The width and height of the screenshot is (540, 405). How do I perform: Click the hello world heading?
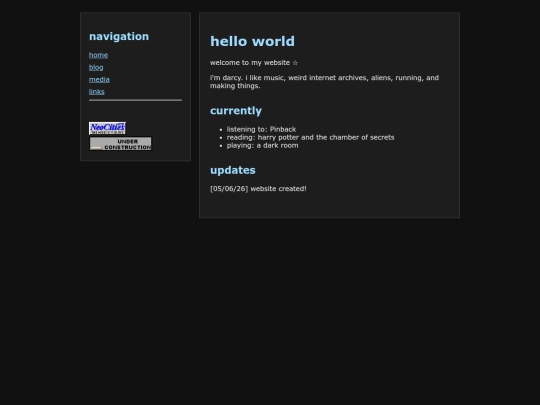click(x=252, y=41)
